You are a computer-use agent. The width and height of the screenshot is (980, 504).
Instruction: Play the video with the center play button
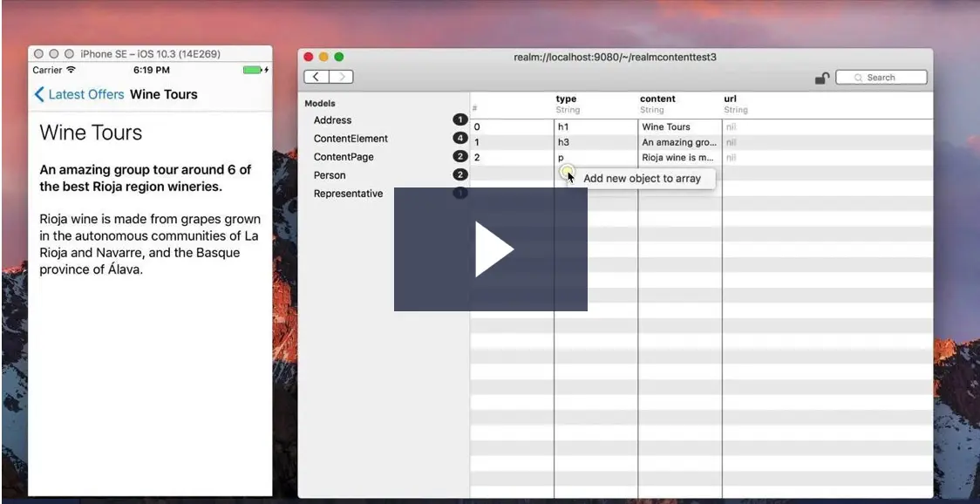pyautogui.click(x=491, y=249)
